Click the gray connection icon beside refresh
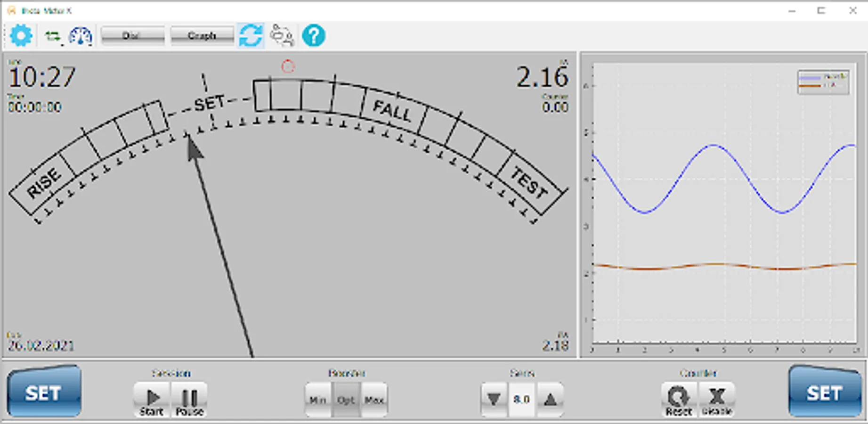Screen dimensions: 868x424 [x=282, y=36]
